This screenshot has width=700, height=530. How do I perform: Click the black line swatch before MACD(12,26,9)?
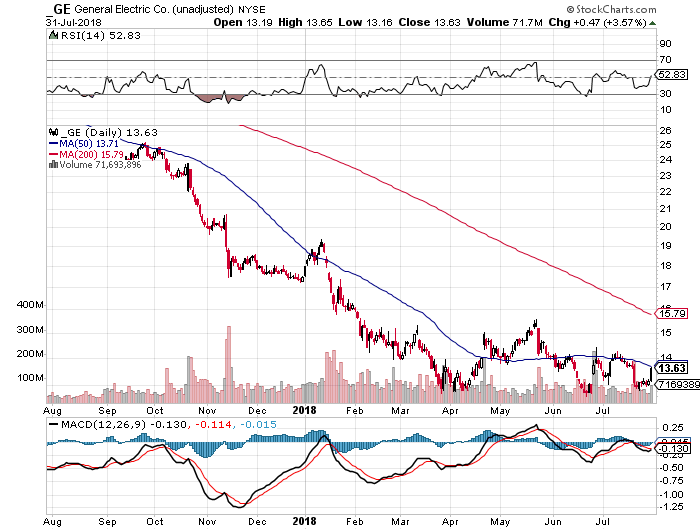53,424
